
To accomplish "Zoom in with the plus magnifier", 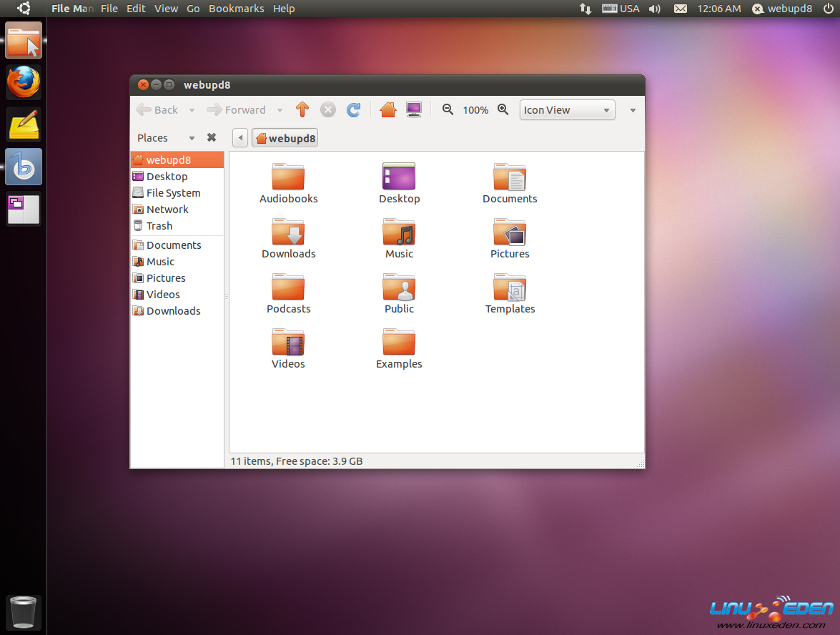I will click(x=503, y=109).
